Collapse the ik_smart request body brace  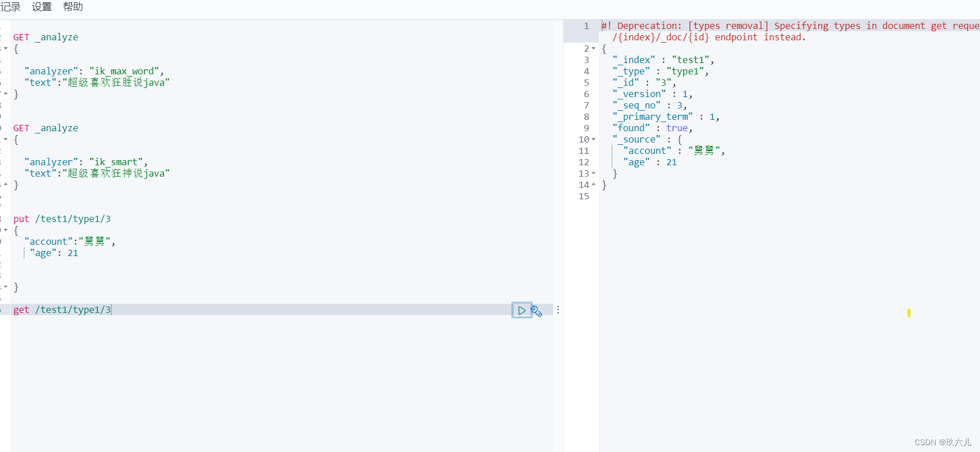6,140
